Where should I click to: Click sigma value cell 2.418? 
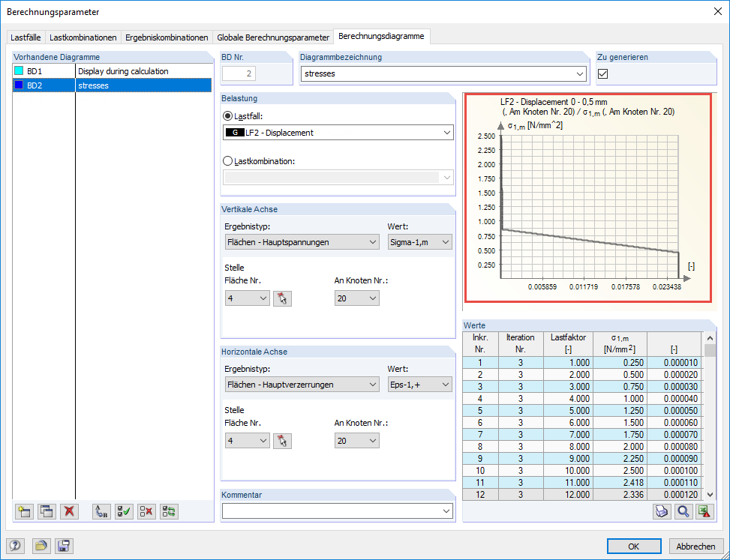(620, 482)
